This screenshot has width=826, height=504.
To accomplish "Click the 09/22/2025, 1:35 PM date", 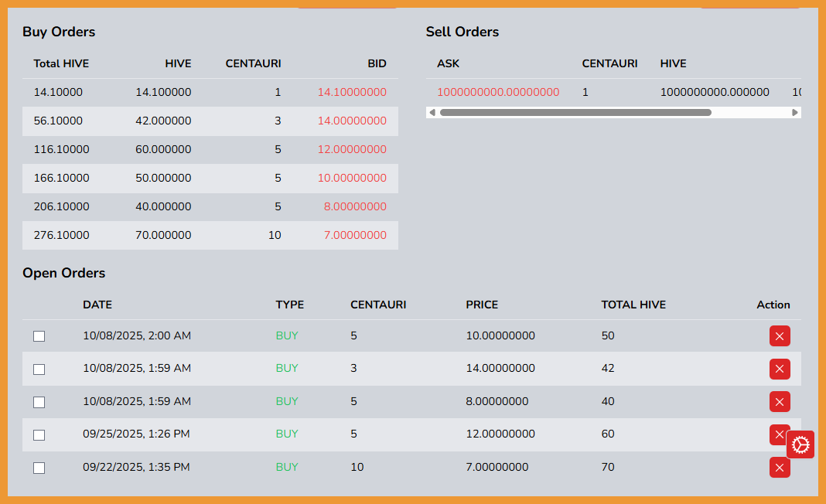I will (136, 467).
